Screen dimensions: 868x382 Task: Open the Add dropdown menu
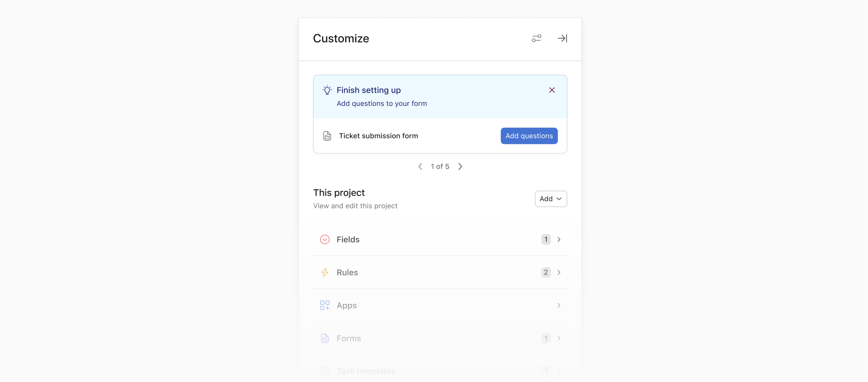coord(551,199)
